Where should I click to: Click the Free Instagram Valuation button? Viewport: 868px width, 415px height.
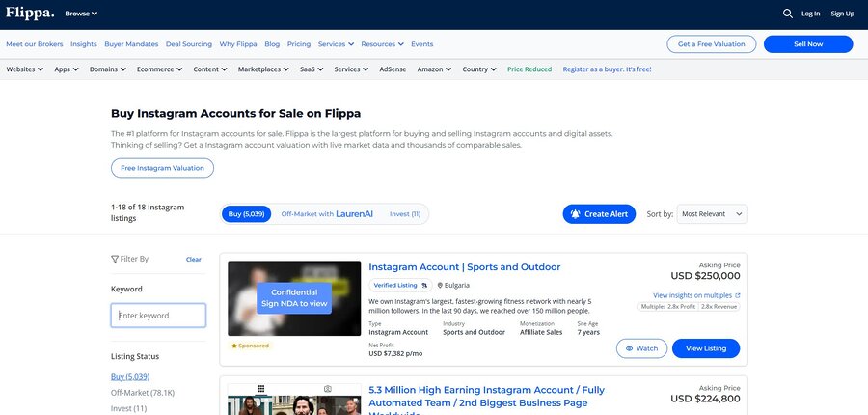162,168
